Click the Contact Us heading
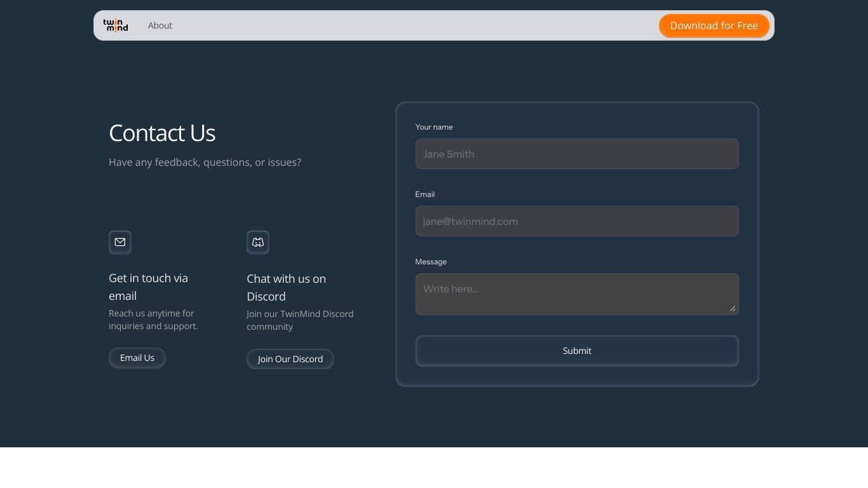 coord(162,133)
